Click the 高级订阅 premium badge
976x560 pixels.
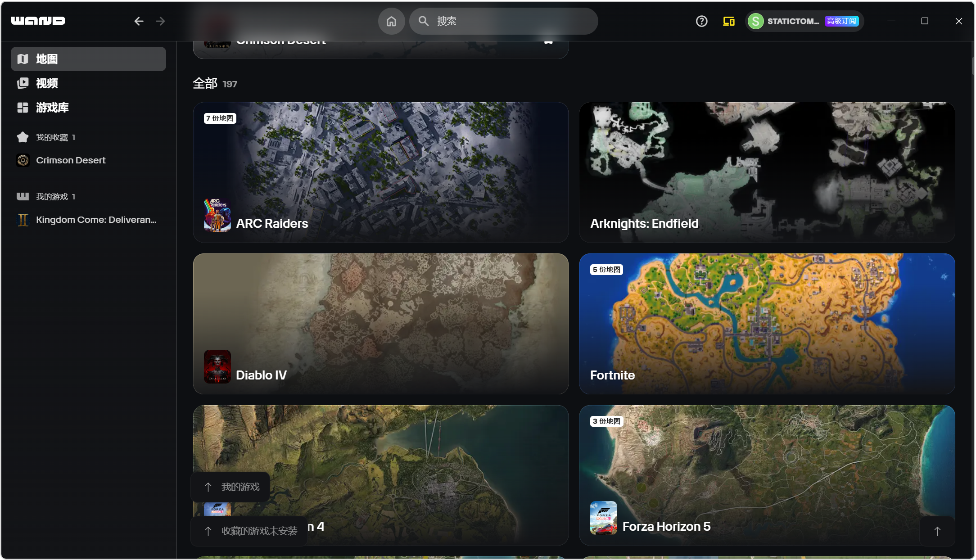[x=841, y=21]
